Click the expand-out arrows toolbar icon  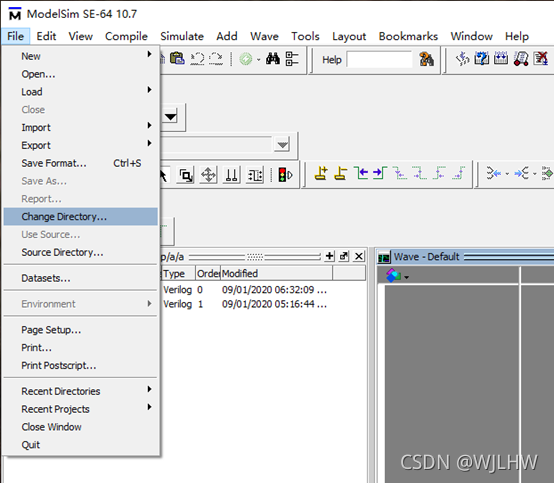click(521, 173)
